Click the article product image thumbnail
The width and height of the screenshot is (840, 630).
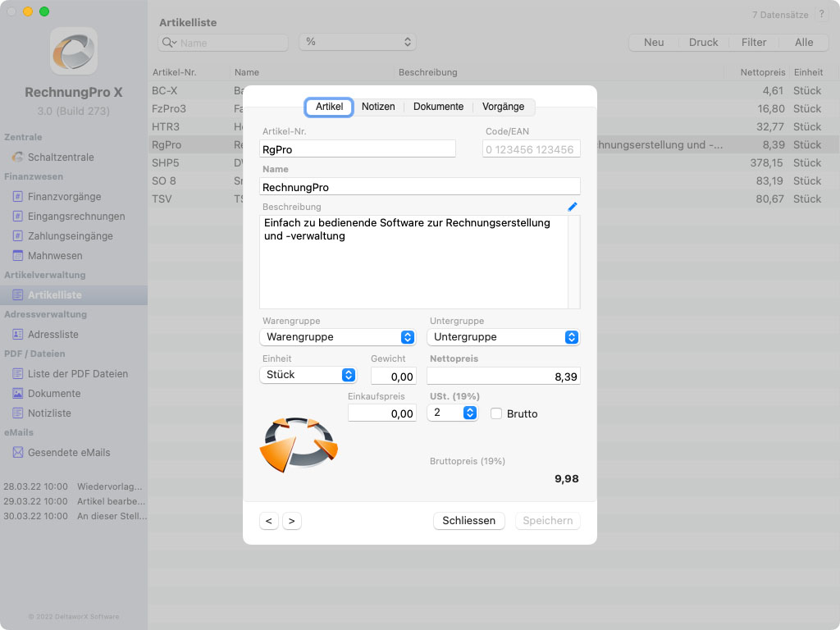(x=299, y=444)
